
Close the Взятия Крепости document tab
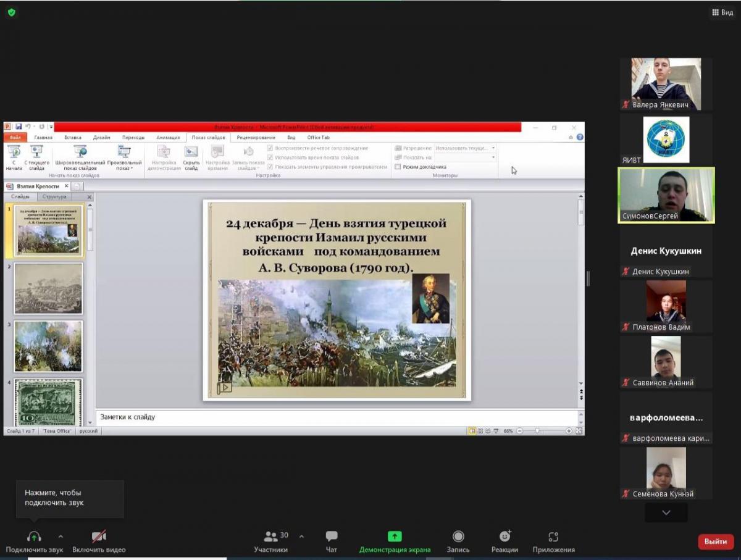(67, 186)
